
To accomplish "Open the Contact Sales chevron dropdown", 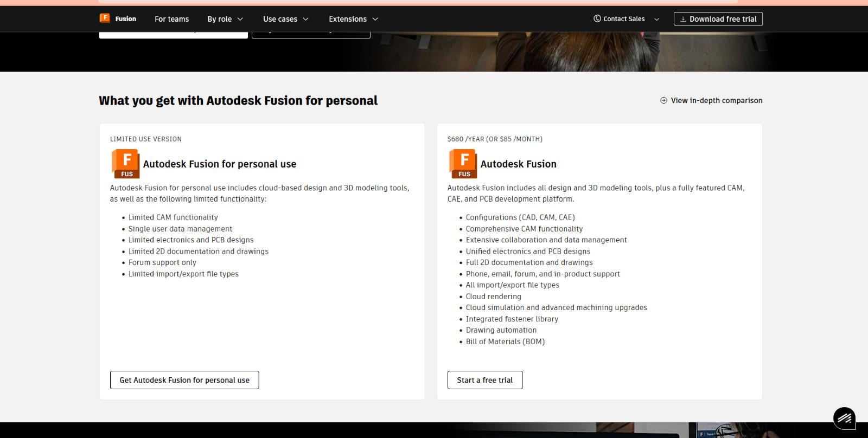I will (656, 19).
